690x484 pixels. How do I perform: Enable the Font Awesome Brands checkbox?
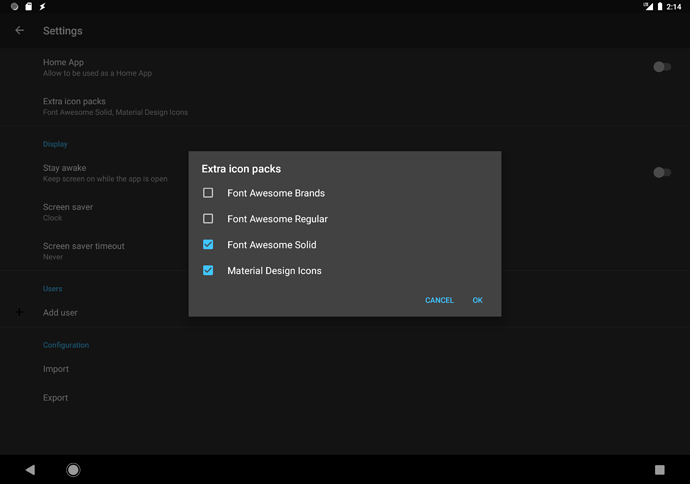coord(208,193)
